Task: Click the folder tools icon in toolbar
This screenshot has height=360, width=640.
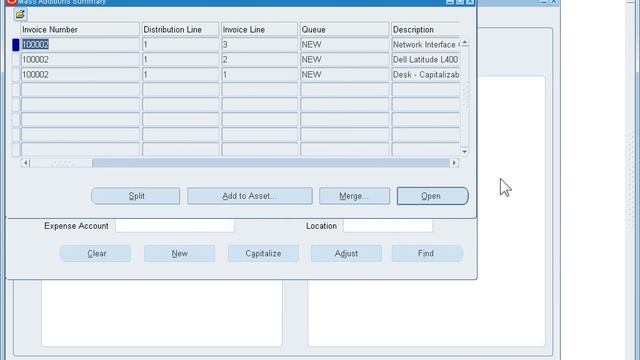Action: (20, 15)
